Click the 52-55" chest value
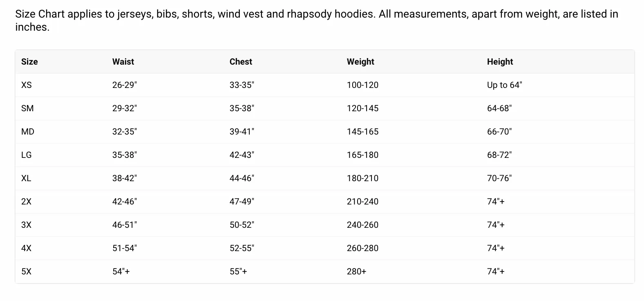This screenshot has height=301, width=644. point(242,248)
